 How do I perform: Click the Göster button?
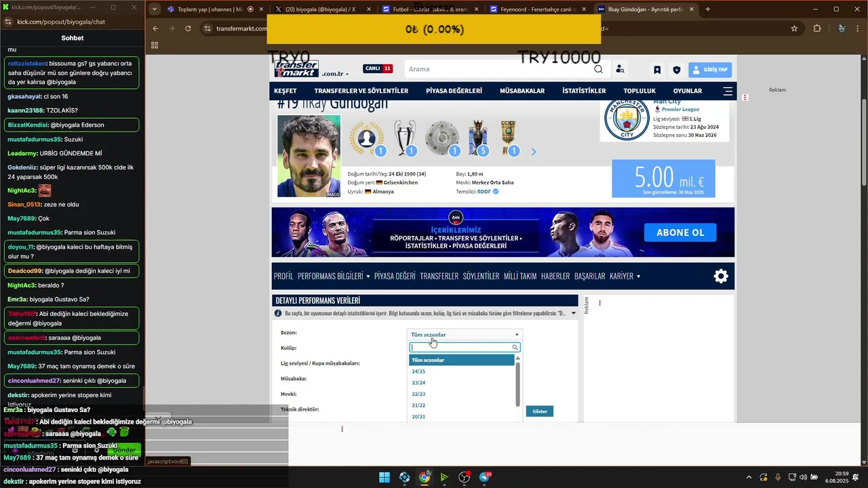click(540, 411)
